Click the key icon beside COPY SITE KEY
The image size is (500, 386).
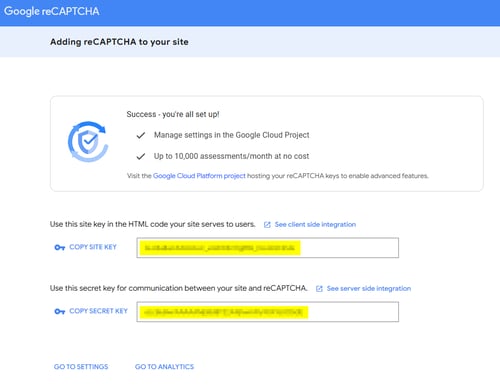(x=60, y=247)
